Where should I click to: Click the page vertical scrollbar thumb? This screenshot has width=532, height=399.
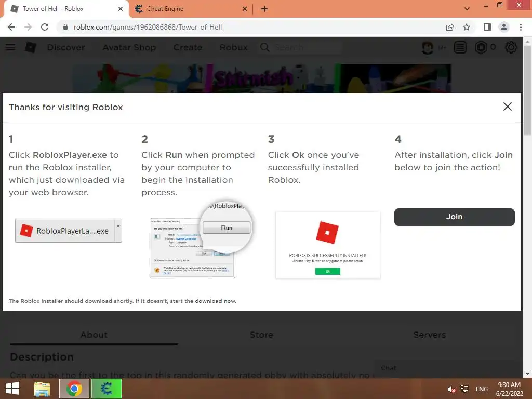point(527,90)
